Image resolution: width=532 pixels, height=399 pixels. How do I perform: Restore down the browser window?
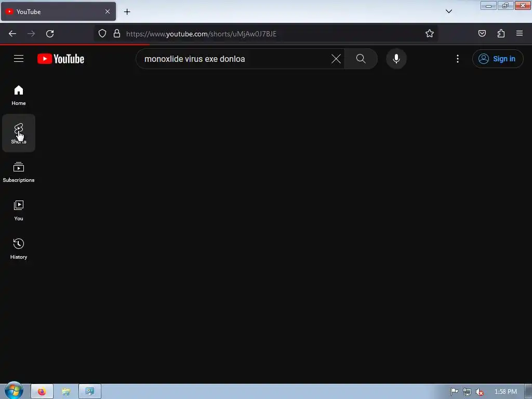(x=506, y=6)
